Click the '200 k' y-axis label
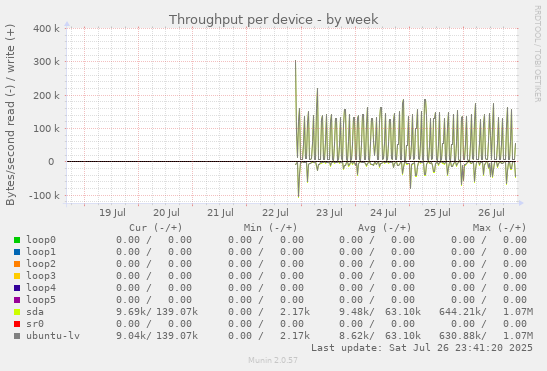This screenshot has height=371, width=547. click(46, 95)
